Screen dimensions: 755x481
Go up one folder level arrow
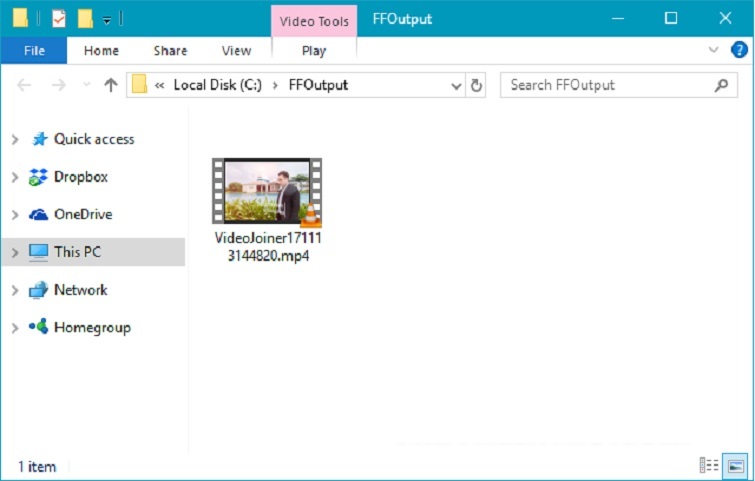pos(111,85)
